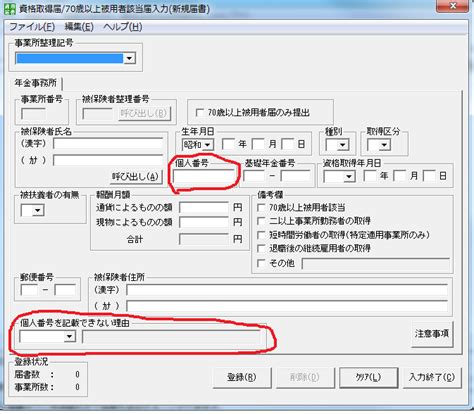Check 退職後の継続雇用者の取得 checkbox
The width and height of the screenshot is (474, 414).
pyautogui.click(x=261, y=249)
